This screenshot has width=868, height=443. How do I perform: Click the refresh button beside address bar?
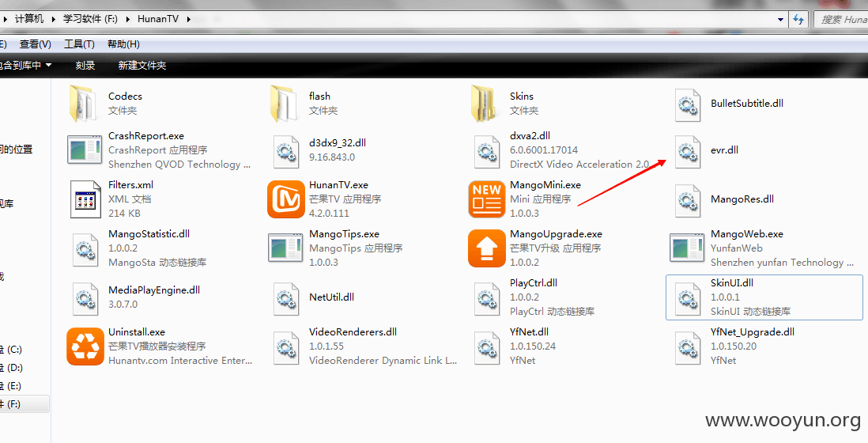[798, 19]
